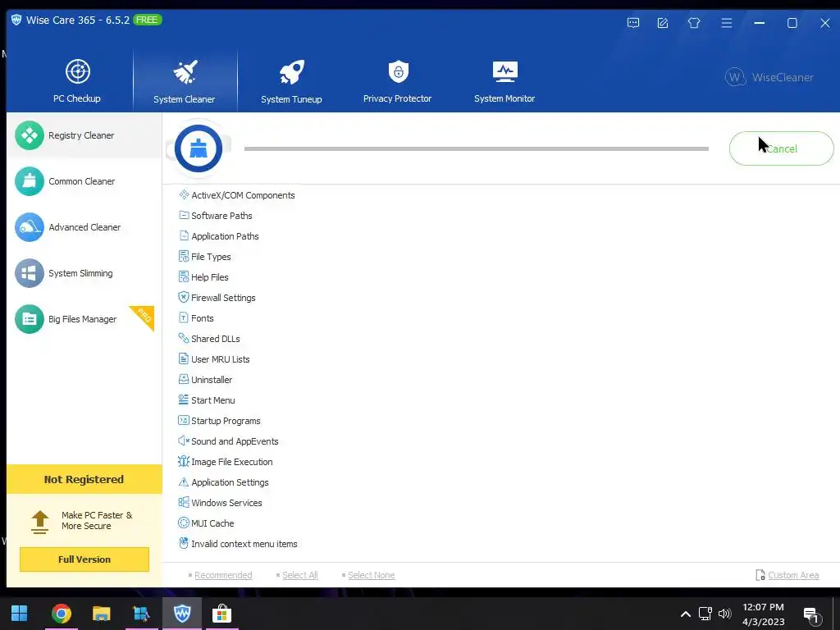The height and width of the screenshot is (630, 840).
Task: Open the notification center icon
Action: click(x=812, y=615)
